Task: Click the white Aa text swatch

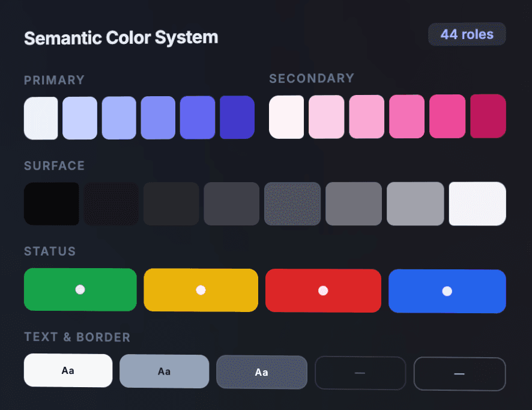Action: tap(68, 370)
